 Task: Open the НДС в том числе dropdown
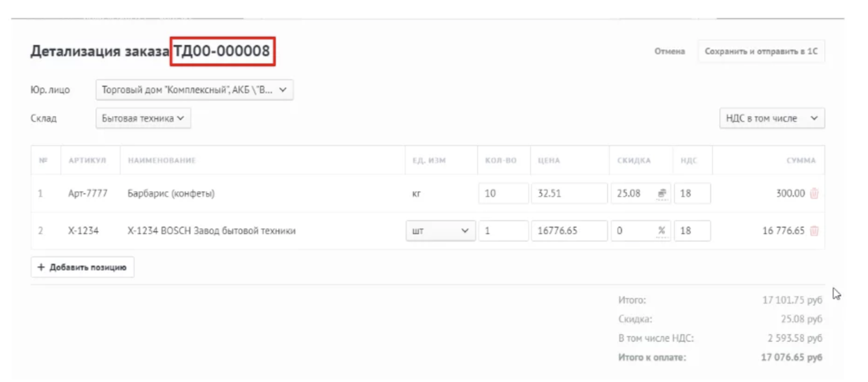click(x=771, y=118)
